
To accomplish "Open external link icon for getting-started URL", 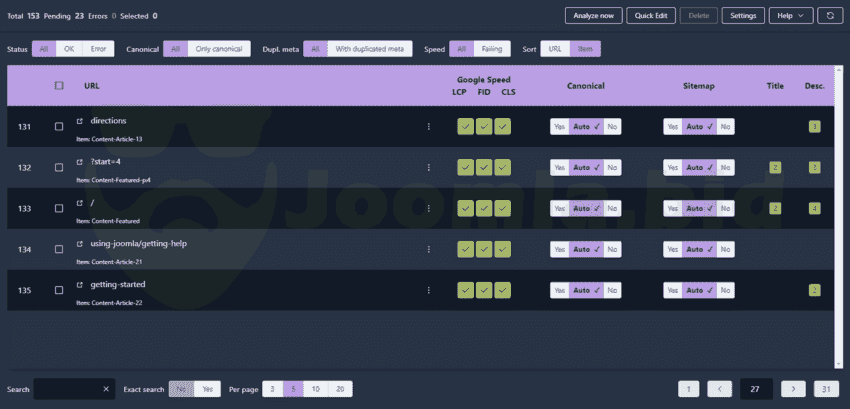I will [x=80, y=285].
